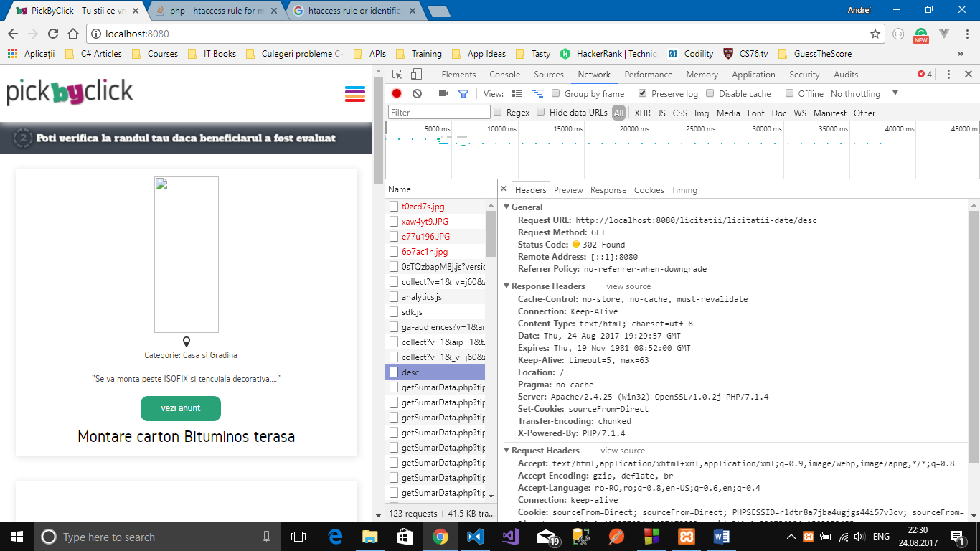The width and height of the screenshot is (980, 551).
Task: Expand the bookmarks overflow chevron
Action: point(961,54)
